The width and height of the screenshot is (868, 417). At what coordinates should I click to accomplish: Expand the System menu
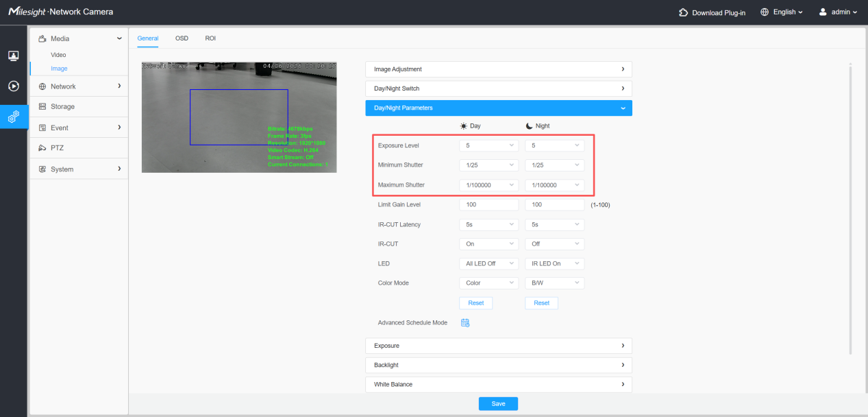point(79,169)
